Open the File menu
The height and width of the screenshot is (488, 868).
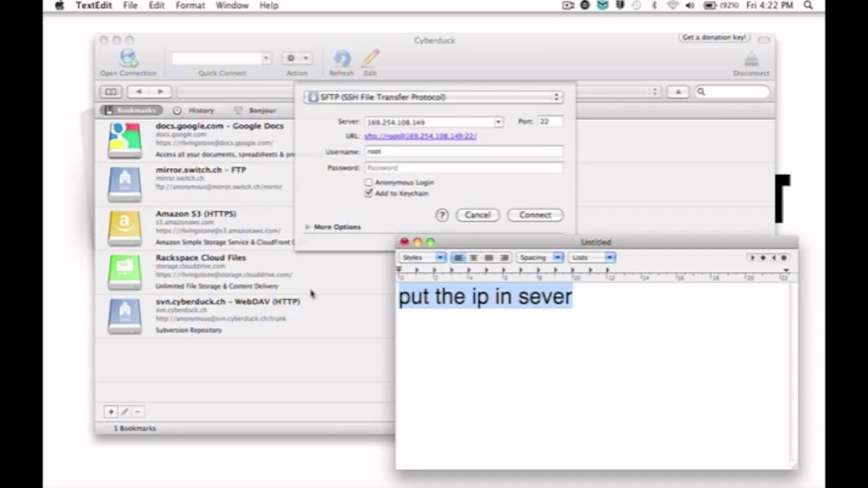[x=130, y=5]
